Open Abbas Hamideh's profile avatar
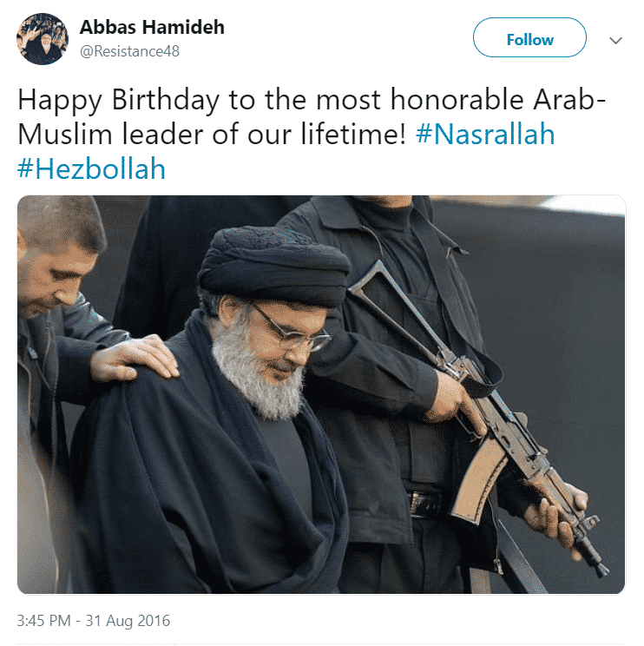Image resolution: width=644 pixels, height=646 pixels. click(x=43, y=39)
